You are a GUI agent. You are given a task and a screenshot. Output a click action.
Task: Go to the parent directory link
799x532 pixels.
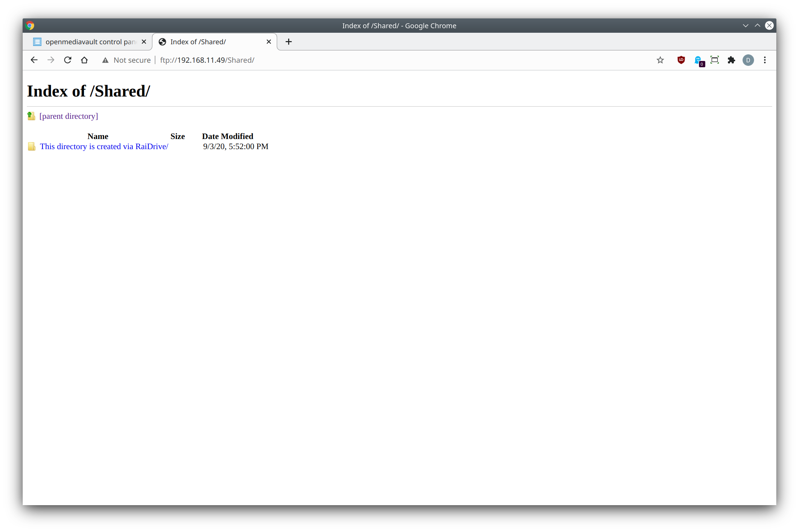[x=69, y=116]
